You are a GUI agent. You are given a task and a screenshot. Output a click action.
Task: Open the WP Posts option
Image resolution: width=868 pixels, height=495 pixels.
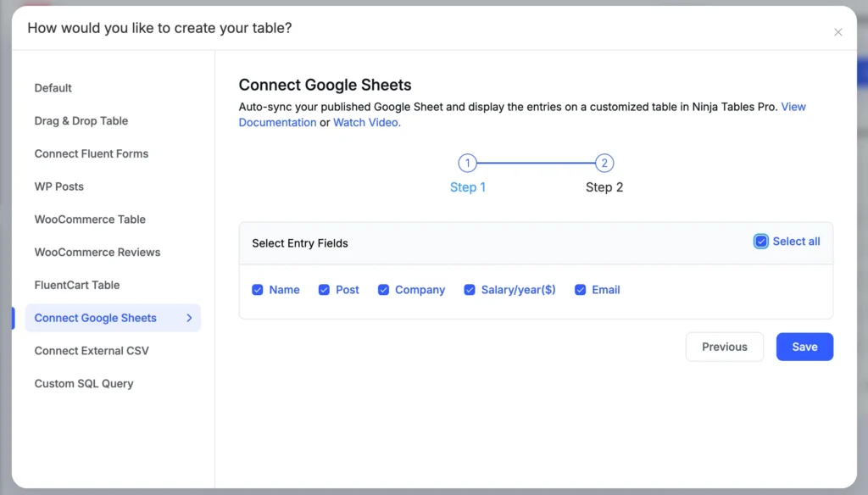[x=58, y=186]
